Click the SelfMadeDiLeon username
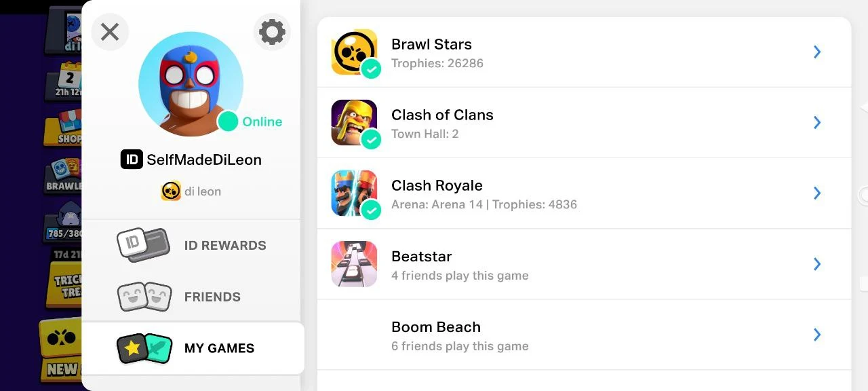This screenshot has height=391, width=868. [x=204, y=160]
